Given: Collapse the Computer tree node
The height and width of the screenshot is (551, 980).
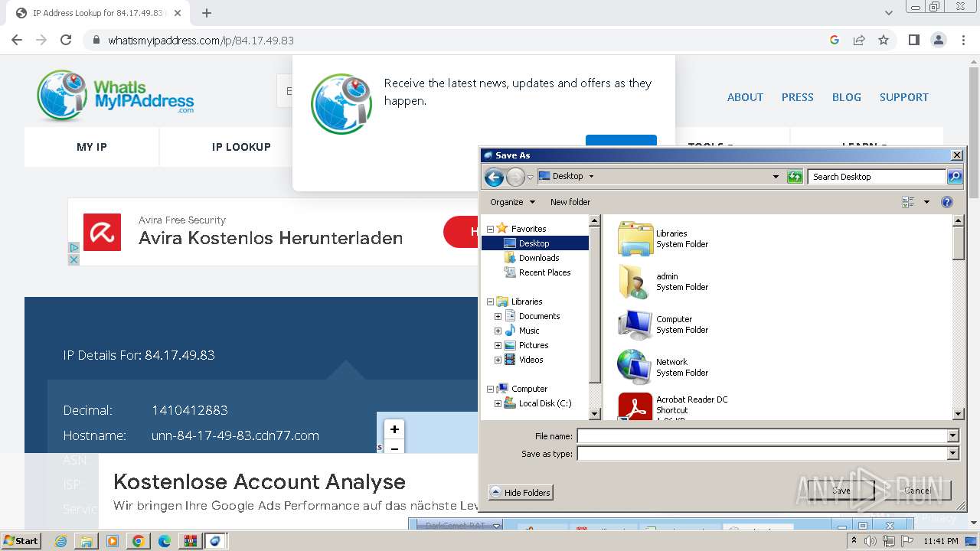Looking at the screenshot, I should [x=490, y=389].
